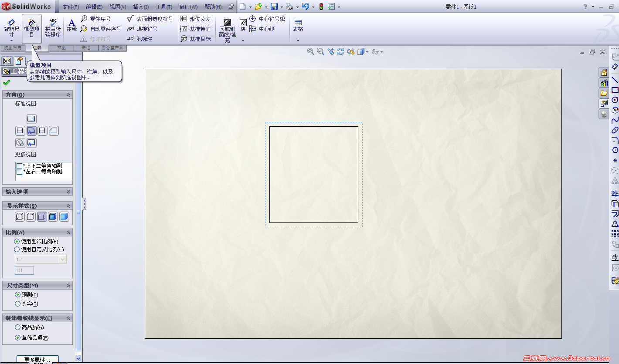Select the Smart Dimension (智能尺寸) tool
The width and height of the screenshot is (619, 364).
click(11, 29)
